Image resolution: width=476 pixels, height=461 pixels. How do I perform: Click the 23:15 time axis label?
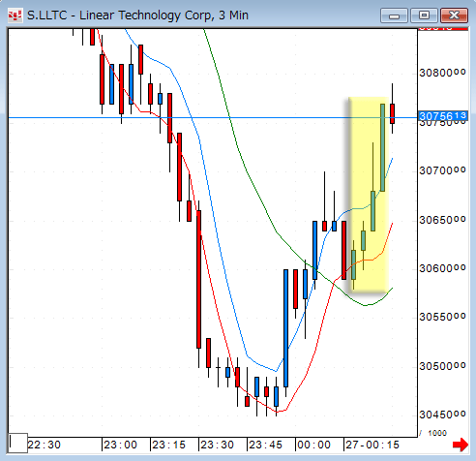click(x=169, y=446)
